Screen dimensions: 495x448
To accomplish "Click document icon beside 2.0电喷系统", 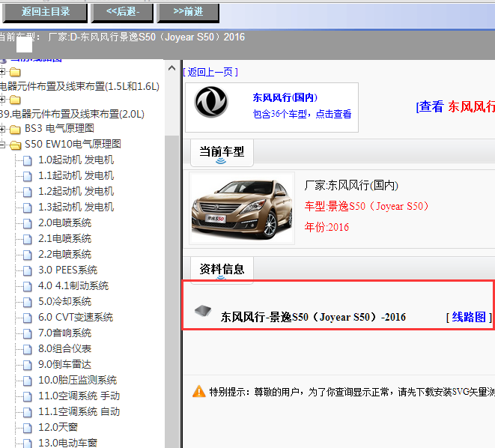I will coord(28,223).
